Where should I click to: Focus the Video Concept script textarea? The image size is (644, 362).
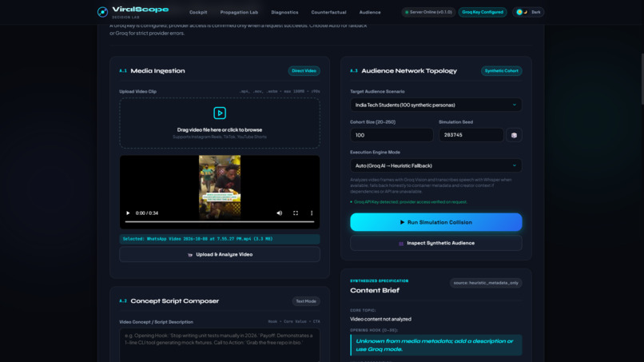point(220,345)
